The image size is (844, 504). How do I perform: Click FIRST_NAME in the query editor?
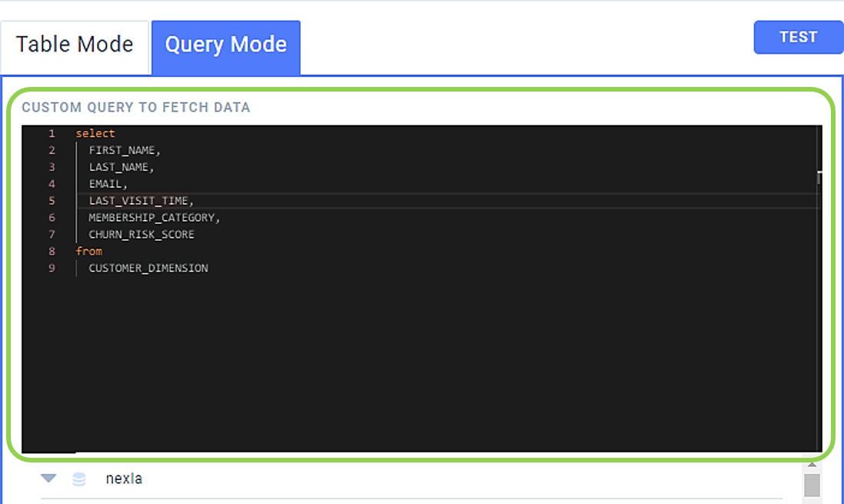122,150
